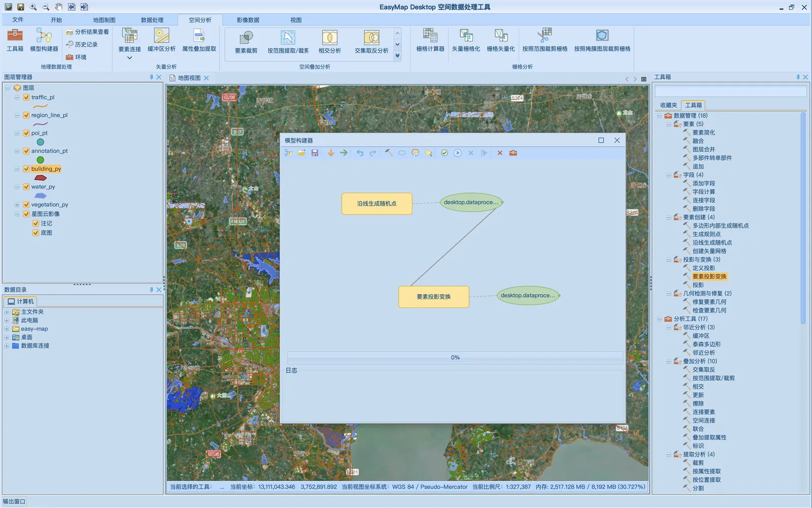Open 栅格计算器 raster calculator
Image resolution: width=812 pixels, height=508 pixels.
point(430,40)
